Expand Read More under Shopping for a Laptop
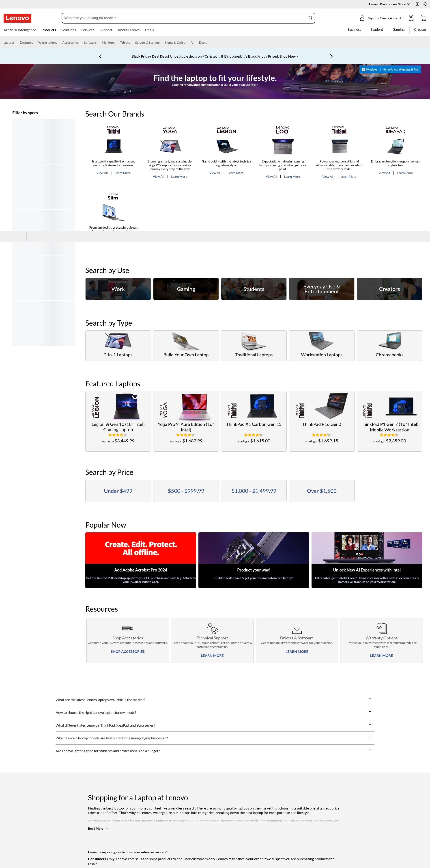 (98, 829)
